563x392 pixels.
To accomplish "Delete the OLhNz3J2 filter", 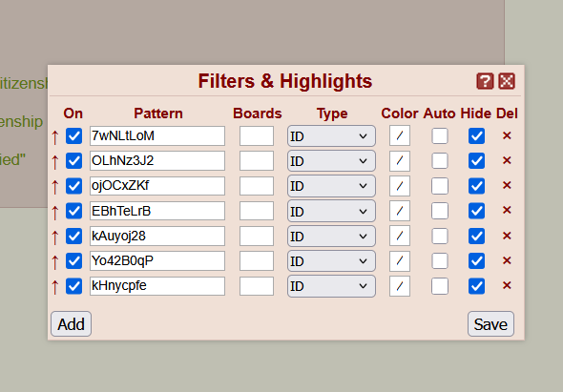I will coord(507,160).
